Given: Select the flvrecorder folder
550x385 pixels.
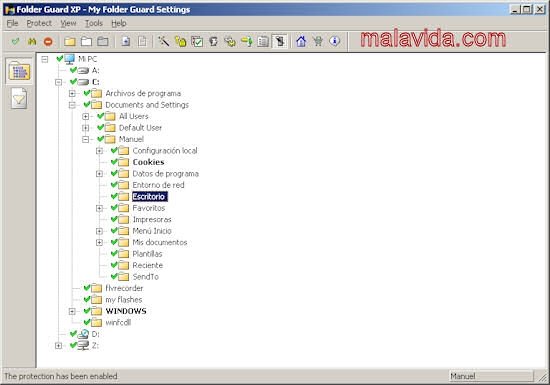Looking at the screenshot, I should (x=124, y=288).
